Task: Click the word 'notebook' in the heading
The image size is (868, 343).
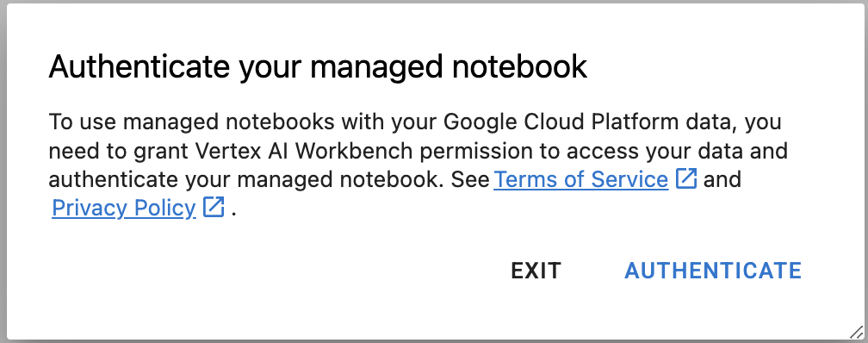Action: pos(520,67)
